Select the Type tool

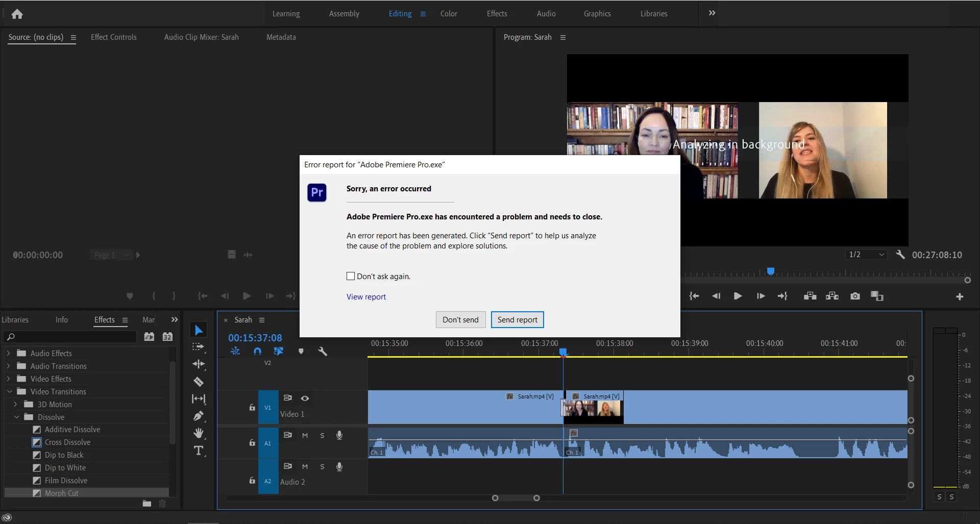tap(199, 451)
